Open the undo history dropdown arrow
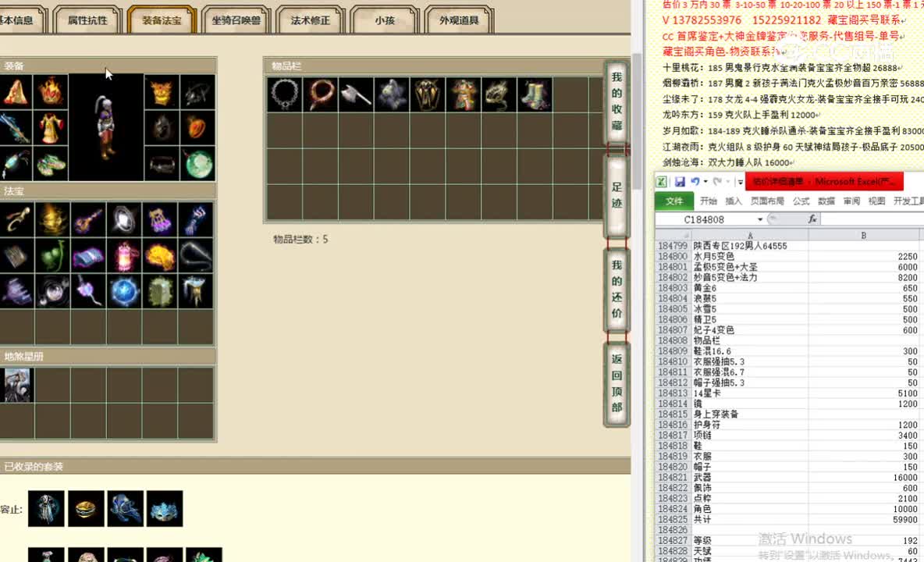 click(705, 181)
